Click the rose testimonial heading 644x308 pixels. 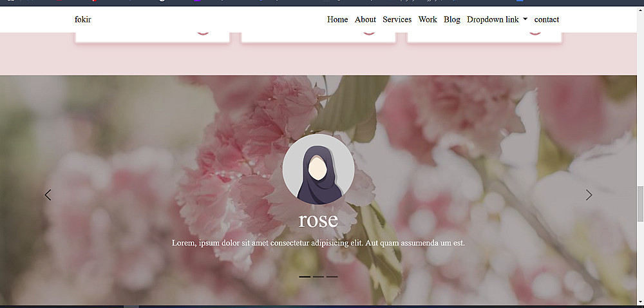(x=318, y=220)
